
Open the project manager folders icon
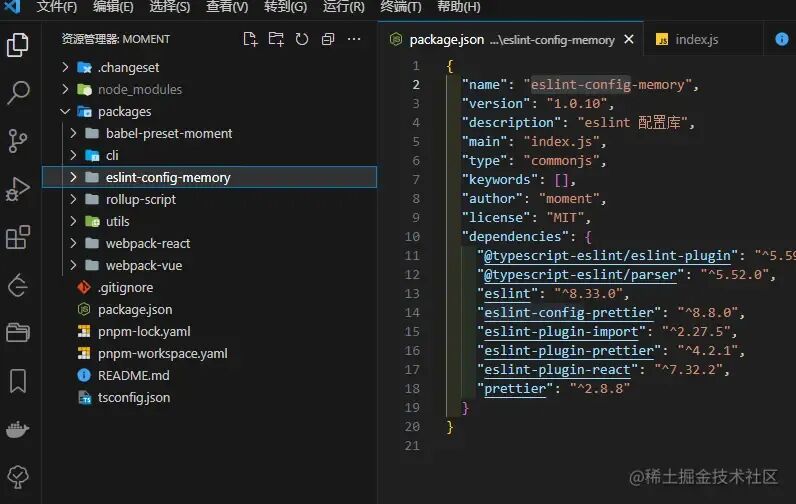click(x=18, y=332)
